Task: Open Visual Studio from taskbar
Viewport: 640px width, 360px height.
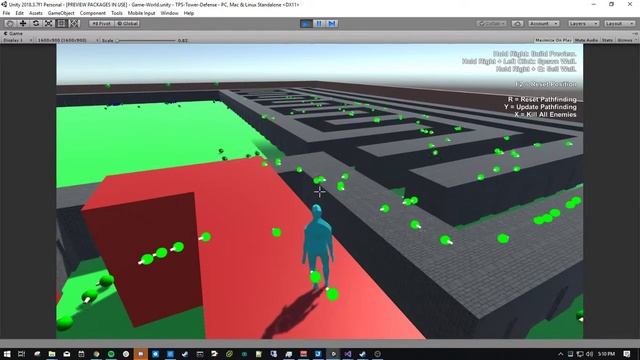Action: [347, 354]
